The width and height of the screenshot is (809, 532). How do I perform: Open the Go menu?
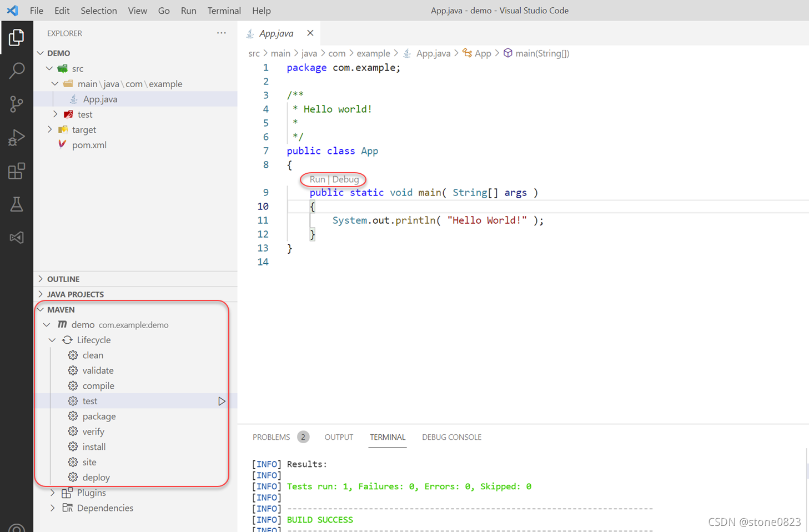coord(164,11)
